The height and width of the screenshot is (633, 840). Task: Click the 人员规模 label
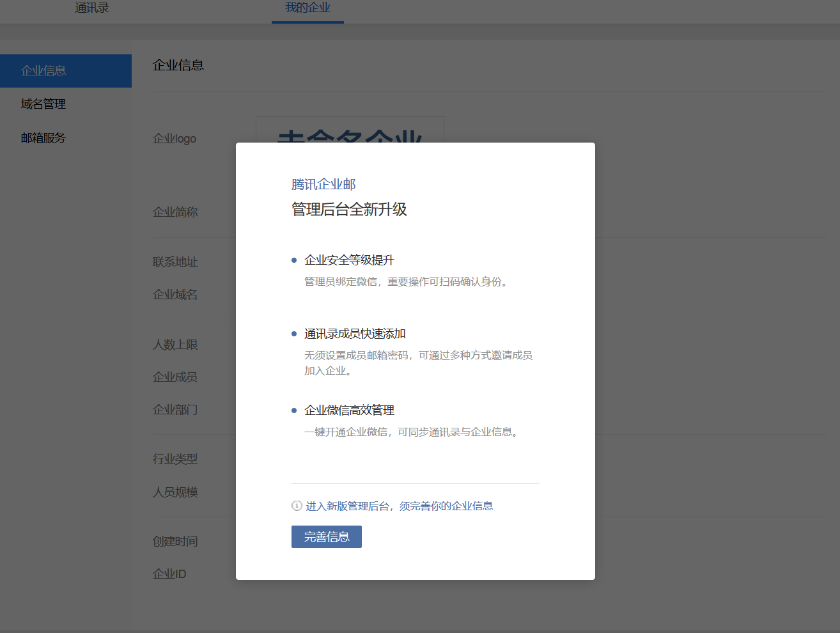[175, 492]
